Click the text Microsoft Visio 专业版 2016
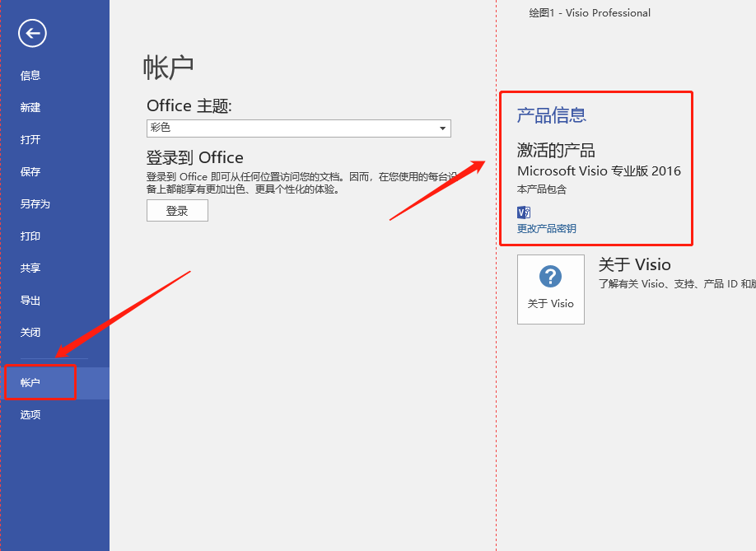The width and height of the screenshot is (756, 551). [x=599, y=171]
